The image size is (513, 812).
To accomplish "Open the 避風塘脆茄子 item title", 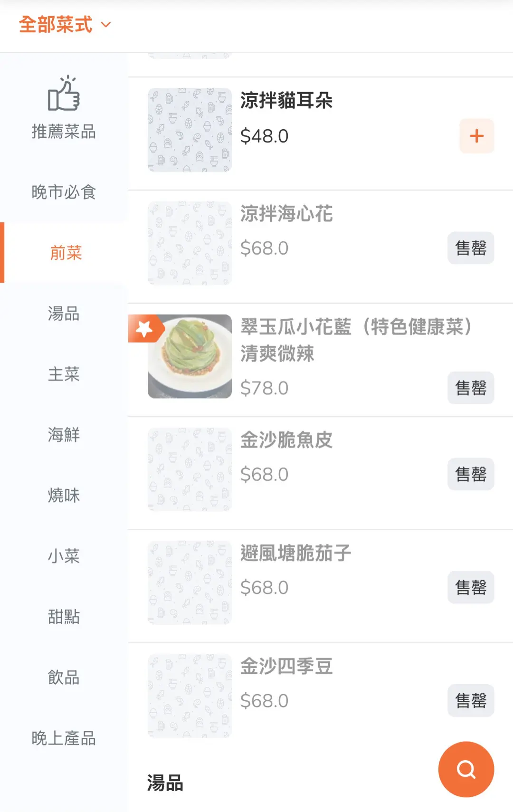I will click(295, 554).
